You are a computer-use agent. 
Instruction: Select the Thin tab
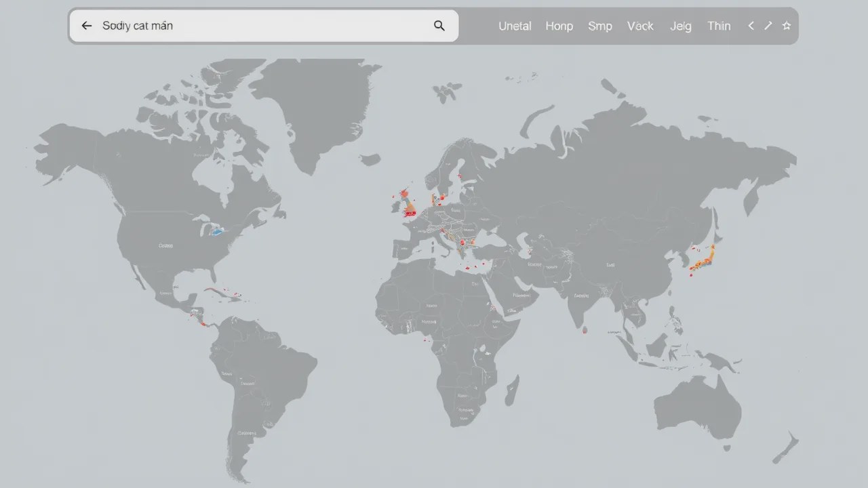pos(719,26)
